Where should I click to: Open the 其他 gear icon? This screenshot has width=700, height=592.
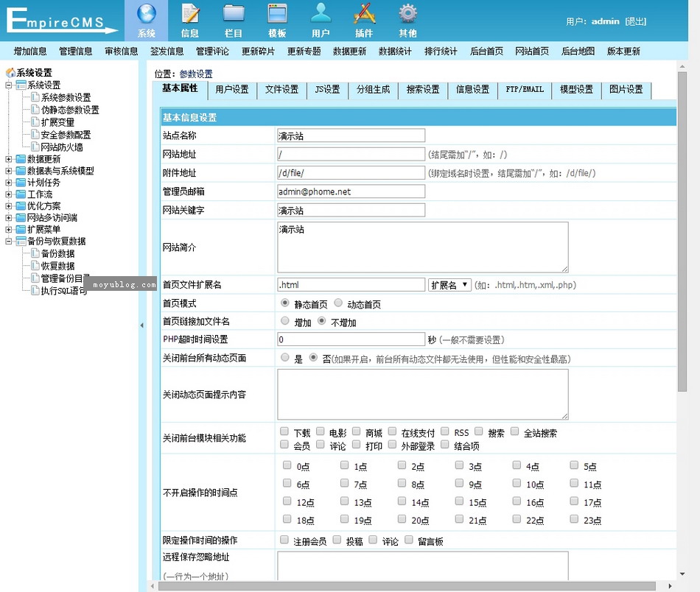pyautogui.click(x=407, y=14)
